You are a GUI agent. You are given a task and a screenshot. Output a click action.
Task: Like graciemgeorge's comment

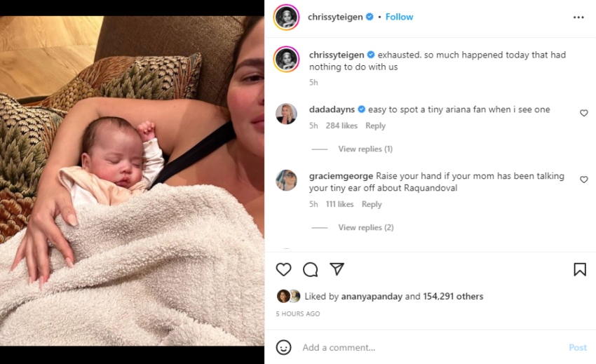click(x=583, y=180)
